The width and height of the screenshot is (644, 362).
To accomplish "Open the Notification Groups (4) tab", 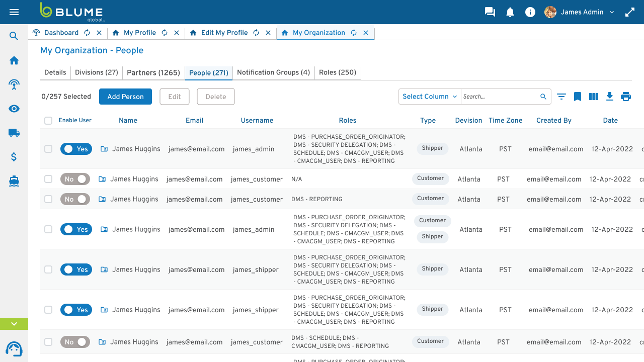I will click(274, 72).
